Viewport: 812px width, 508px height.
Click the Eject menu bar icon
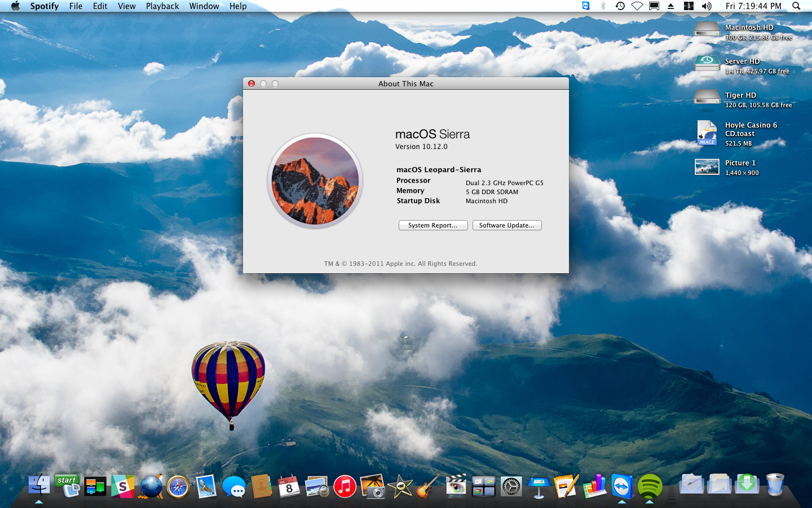(671, 6)
